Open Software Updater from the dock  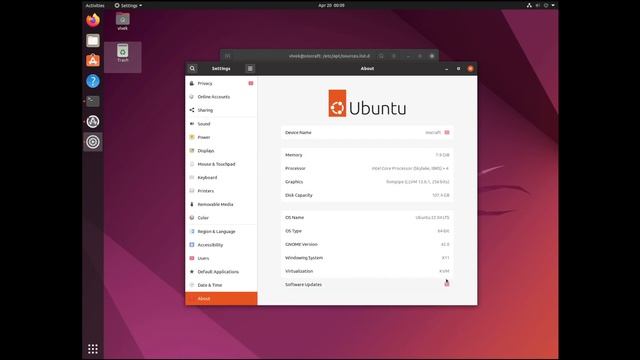click(x=93, y=121)
